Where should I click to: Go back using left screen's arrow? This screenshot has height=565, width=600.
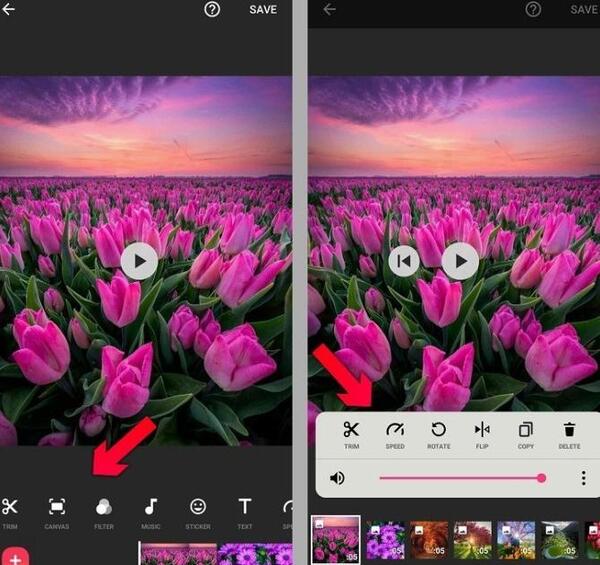point(8,9)
